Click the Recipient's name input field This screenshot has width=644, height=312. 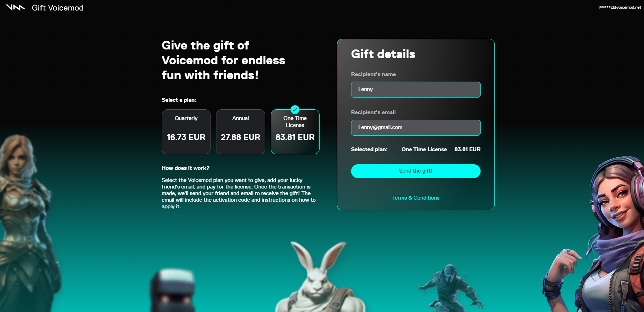point(415,90)
